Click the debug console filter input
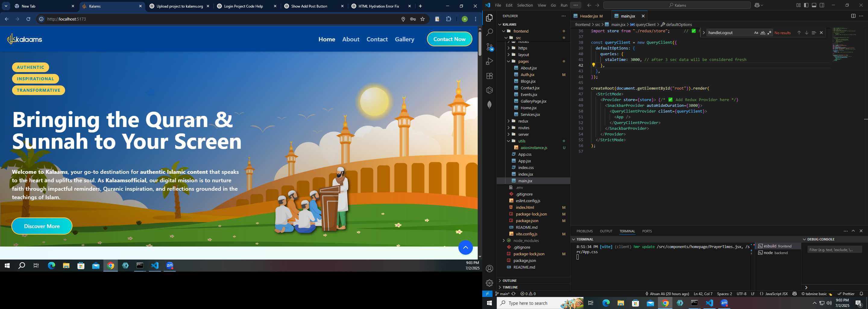The width and height of the screenshot is (868, 309). 834,250
